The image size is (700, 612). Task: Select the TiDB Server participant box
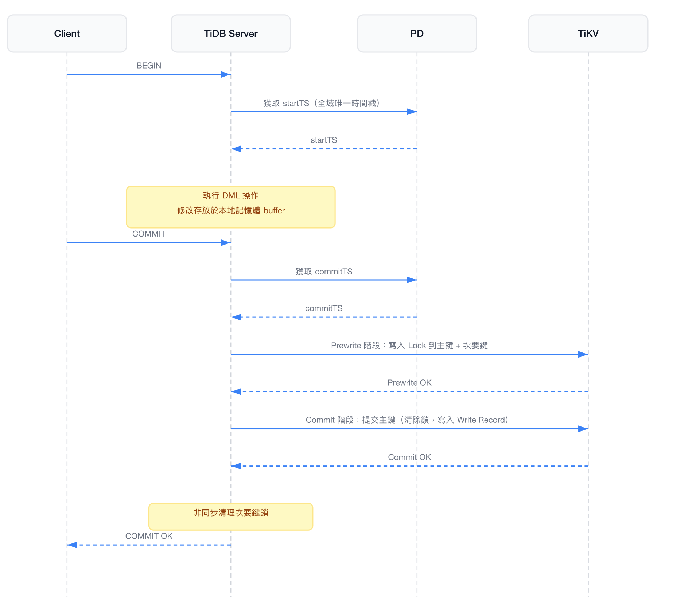231,34
